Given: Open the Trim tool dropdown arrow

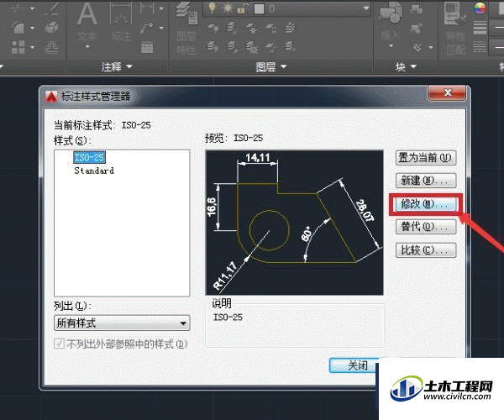Looking at the screenshot, I should tap(32, 8).
